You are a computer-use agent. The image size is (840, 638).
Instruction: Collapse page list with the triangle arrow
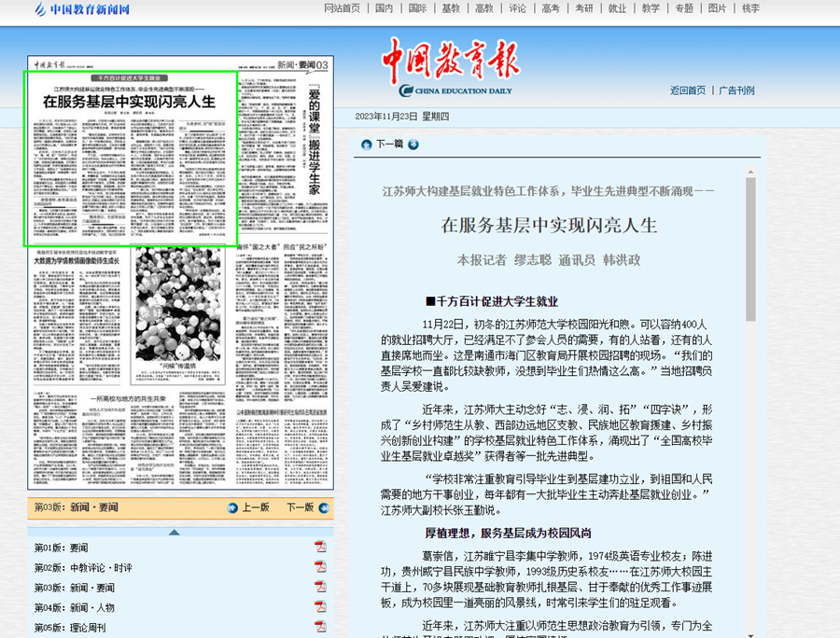[174, 532]
